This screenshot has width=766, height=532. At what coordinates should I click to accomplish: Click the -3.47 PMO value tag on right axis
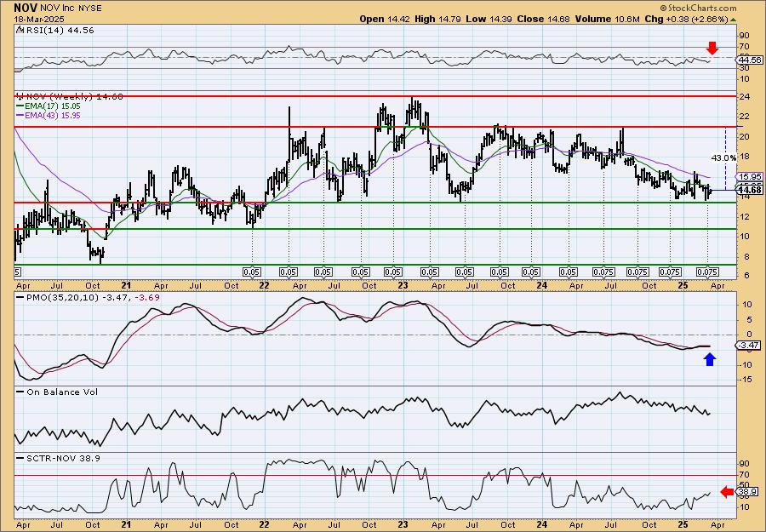749,346
